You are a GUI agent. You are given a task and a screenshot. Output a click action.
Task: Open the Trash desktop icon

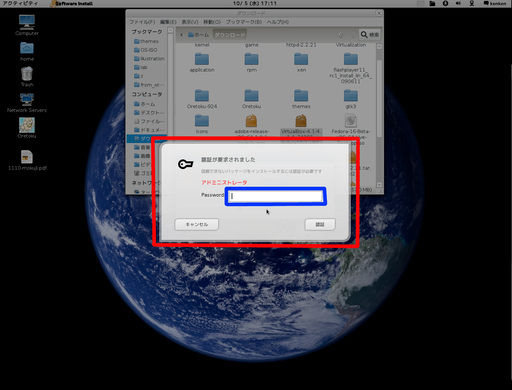pyautogui.click(x=27, y=77)
